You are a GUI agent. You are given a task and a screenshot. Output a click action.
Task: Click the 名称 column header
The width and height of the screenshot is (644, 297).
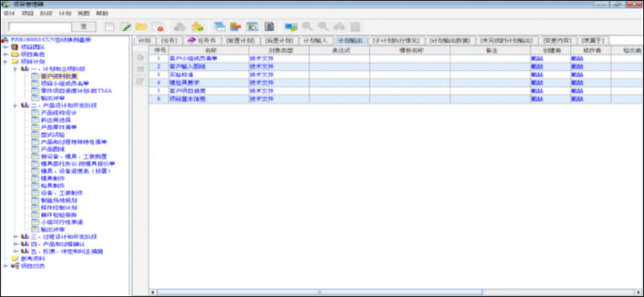209,49
